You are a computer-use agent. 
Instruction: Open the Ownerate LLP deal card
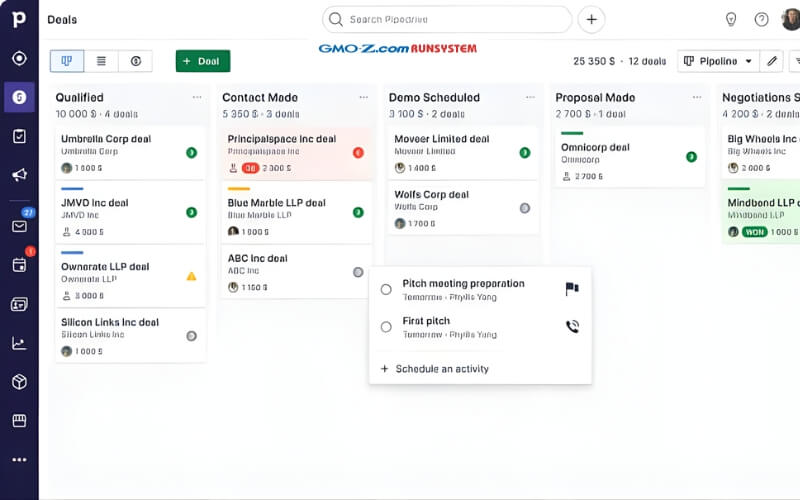[131, 277]
